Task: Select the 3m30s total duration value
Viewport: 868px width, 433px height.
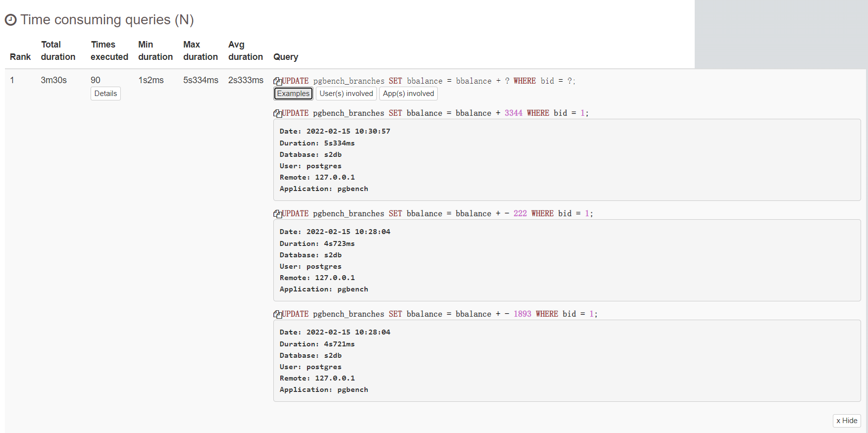Action: click(x=53, y=80)
